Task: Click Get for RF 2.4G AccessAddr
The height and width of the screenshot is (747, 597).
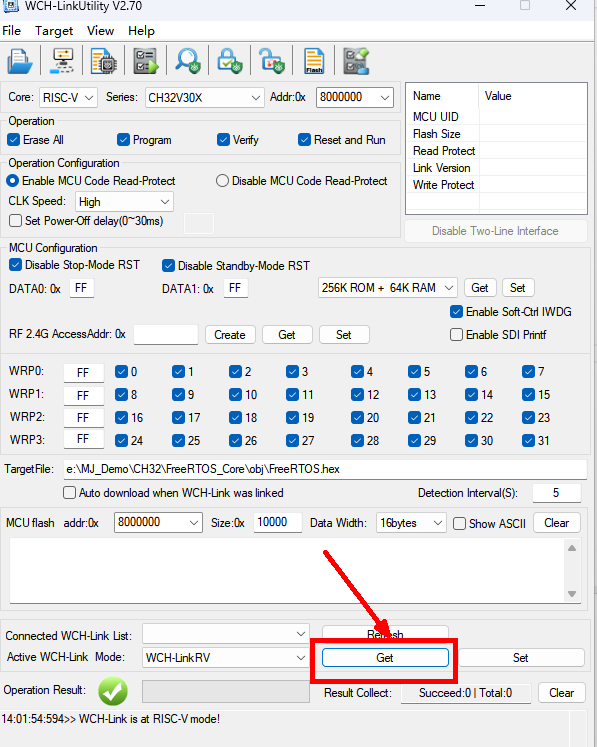Action: (287, 335)
